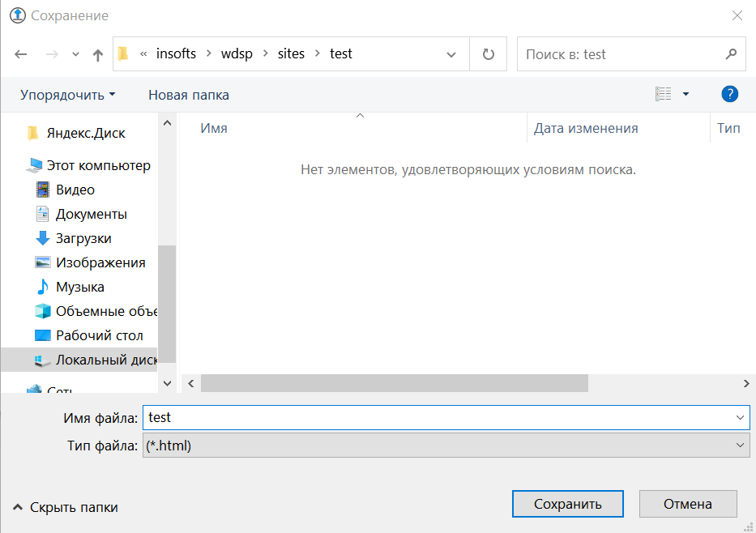Open the Объемные объекты folder
Viewport: 756px width, 533px height.
(106, 311)
